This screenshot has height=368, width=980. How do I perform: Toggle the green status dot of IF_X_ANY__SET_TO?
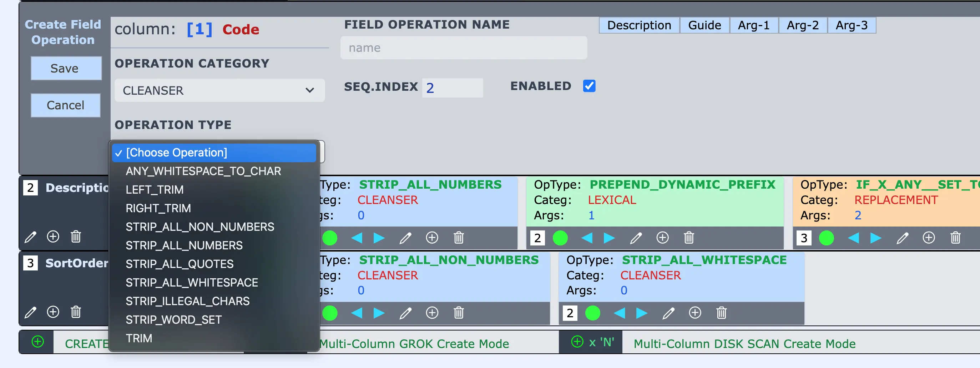pos(826,238)
